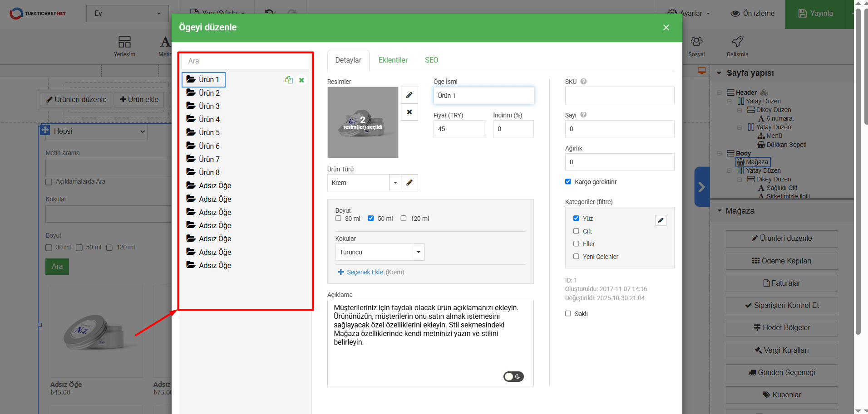This screenshot has width=868, height=414.
Task: Click the pencil icon in the Kategoriler box
Action: (661, 220)
